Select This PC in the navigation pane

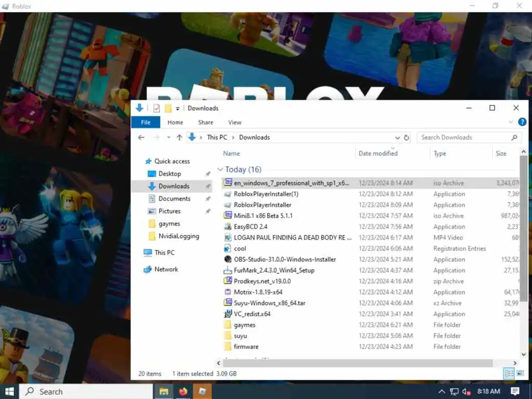(x=164, y=252)
